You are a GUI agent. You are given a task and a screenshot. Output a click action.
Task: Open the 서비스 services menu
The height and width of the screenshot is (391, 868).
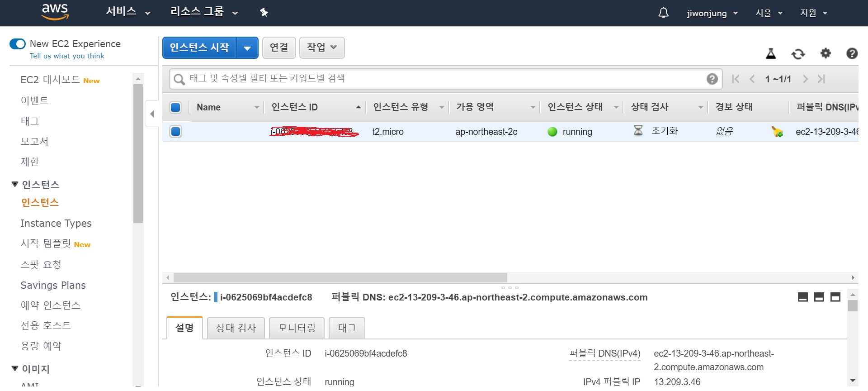click(x=128, y=12)
